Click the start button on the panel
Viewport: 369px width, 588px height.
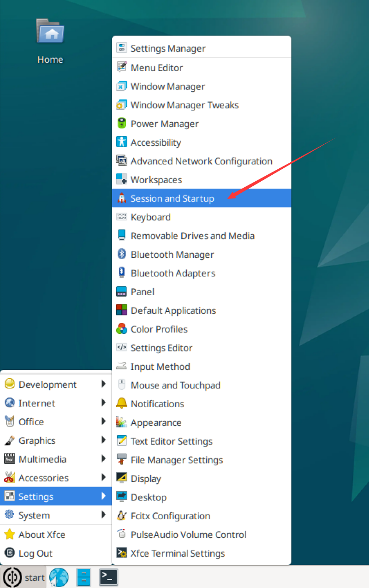24,577
